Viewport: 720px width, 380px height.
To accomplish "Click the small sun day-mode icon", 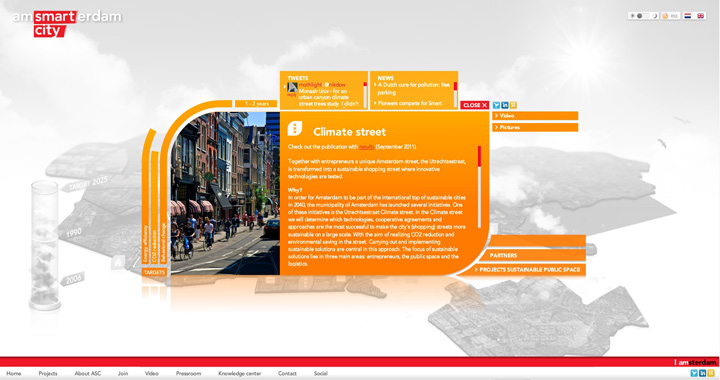I will tap(632, 16).
